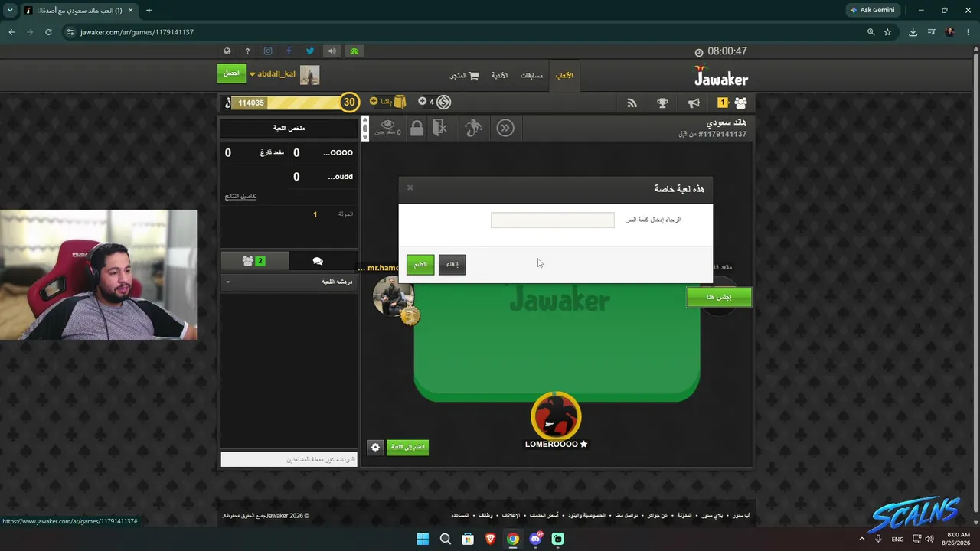Viewport: 980px width, 551px height.
Task: Open the مسابقات (Competitions) tab
Action: (531, 76)
